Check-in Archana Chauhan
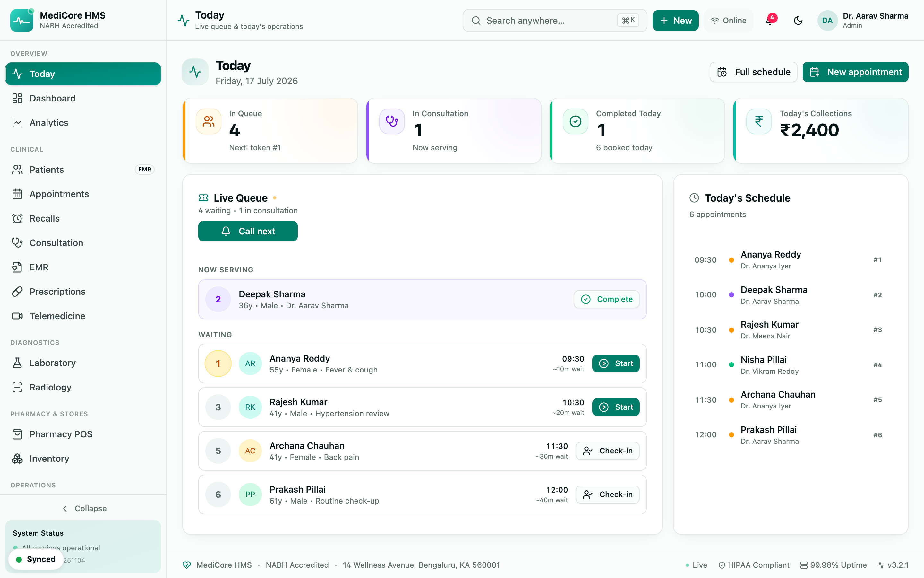The height and width of the screenshot is (578, 924). [x=607, y=451]
